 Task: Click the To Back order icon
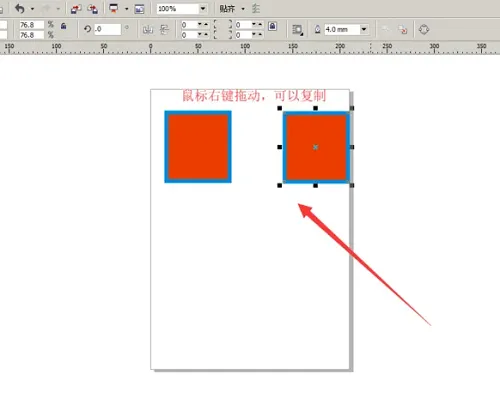[403, 30]
